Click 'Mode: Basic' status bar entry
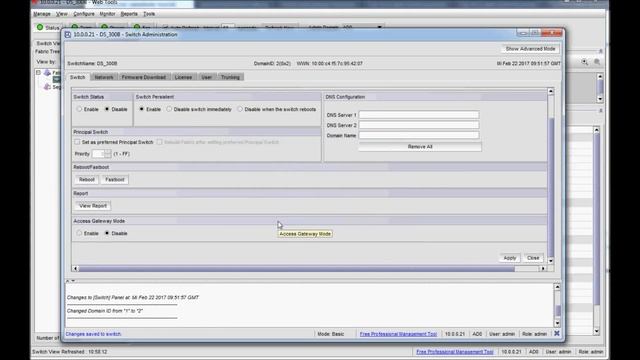This screenshot has width=640, height=360. click(331, 334)
